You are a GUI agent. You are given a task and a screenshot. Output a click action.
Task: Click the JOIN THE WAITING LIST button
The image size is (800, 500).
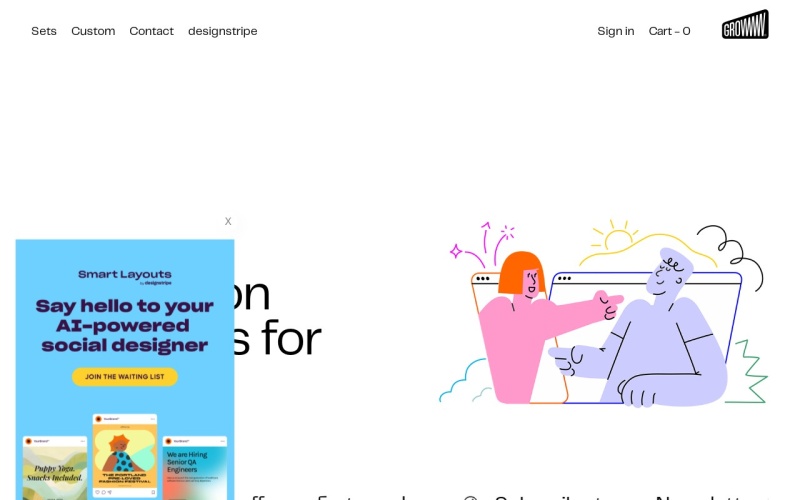(x=125, y=377)
